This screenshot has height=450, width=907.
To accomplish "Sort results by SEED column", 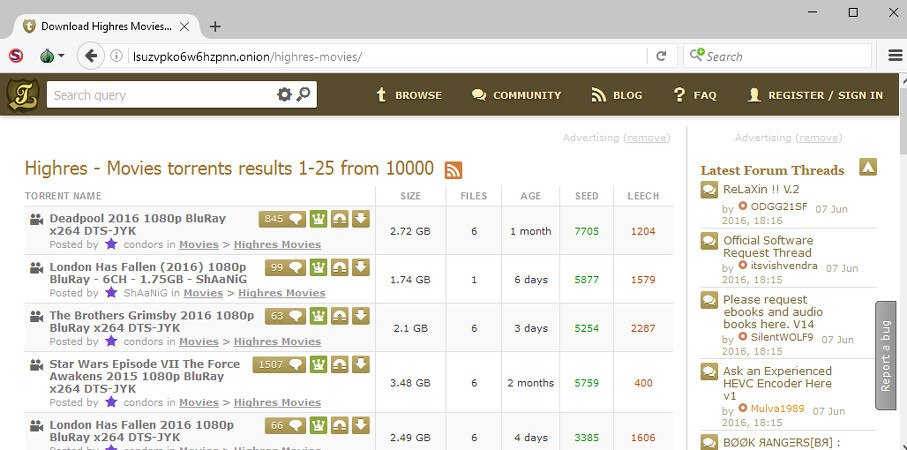I will pyautogui.click(x=587, y=196).
